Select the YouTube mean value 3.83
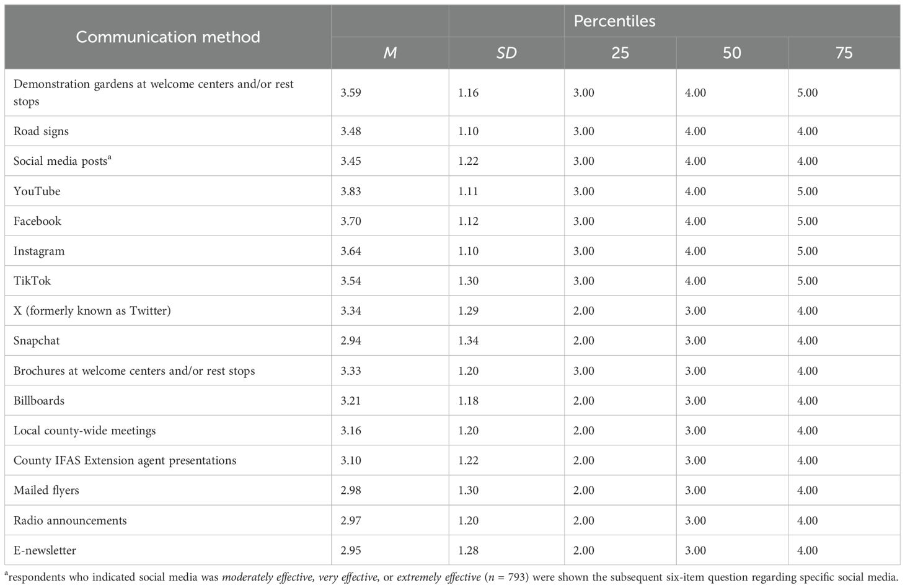 tap(351, 191)
